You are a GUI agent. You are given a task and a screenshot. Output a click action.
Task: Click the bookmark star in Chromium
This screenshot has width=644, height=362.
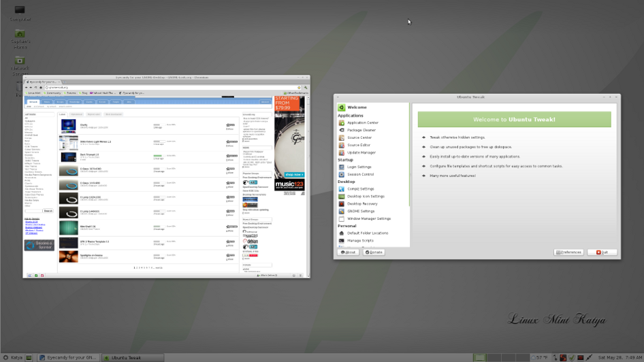point(299,87)
